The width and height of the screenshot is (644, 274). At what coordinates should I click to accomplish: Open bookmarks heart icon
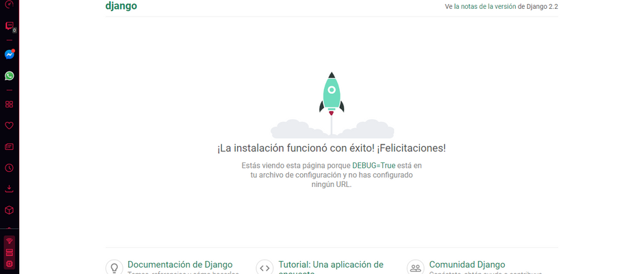pos(9,125)
